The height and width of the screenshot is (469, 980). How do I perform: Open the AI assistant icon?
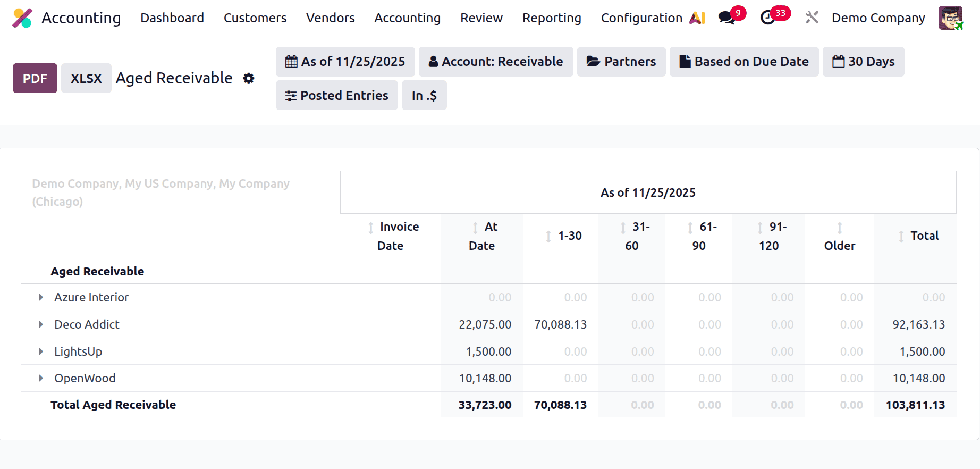point(697,18)
